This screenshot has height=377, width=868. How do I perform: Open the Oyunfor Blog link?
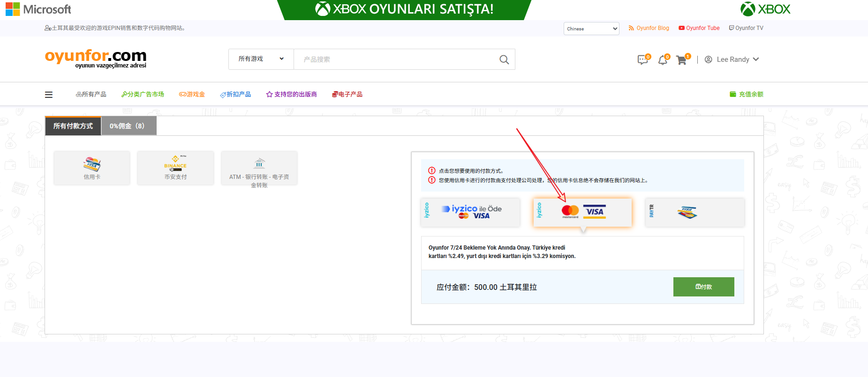pyautogui.click(x=649, y=28)
